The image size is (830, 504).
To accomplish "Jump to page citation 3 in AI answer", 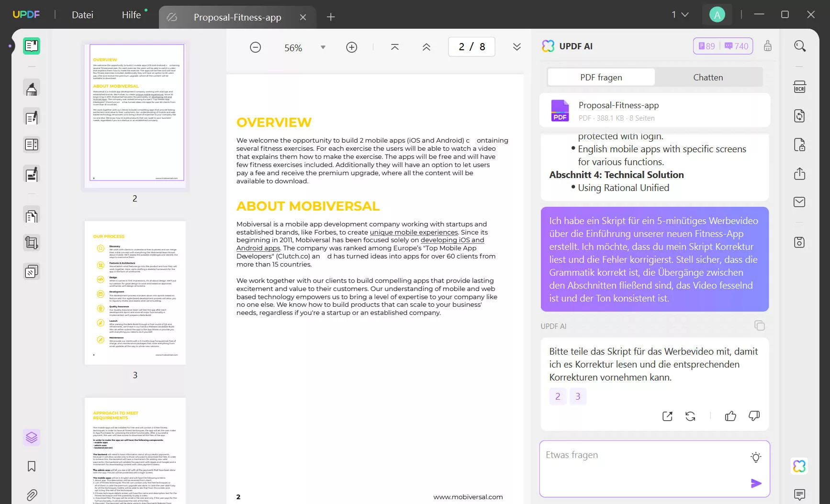I will [578, 396].
